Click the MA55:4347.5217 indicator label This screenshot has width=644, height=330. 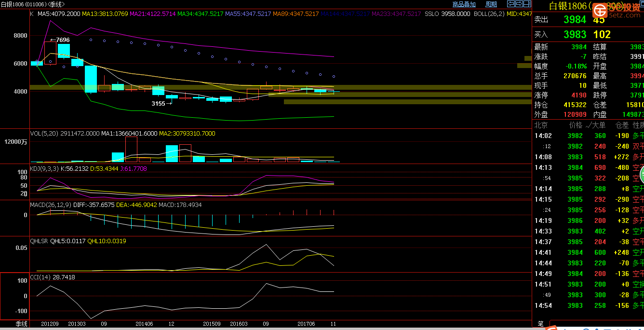coord(248,14)
